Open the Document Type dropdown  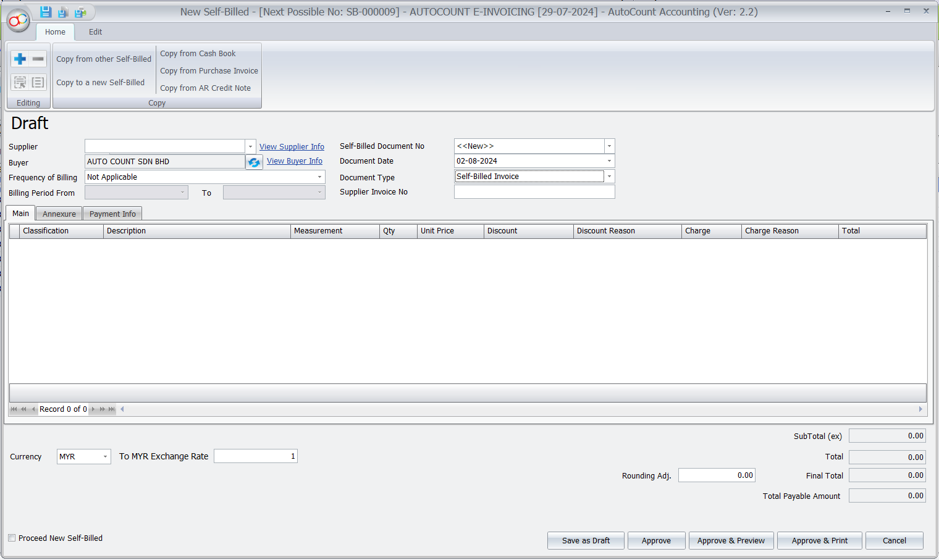pos(609,177)
